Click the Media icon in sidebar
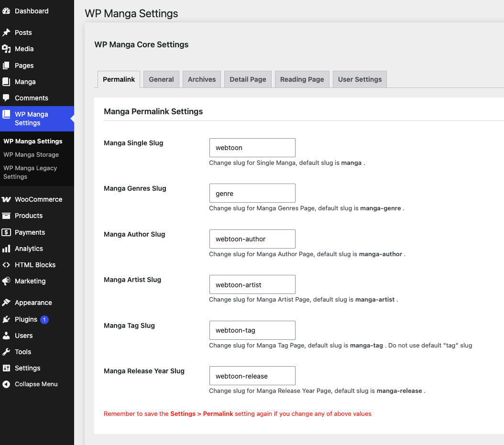 6,49
